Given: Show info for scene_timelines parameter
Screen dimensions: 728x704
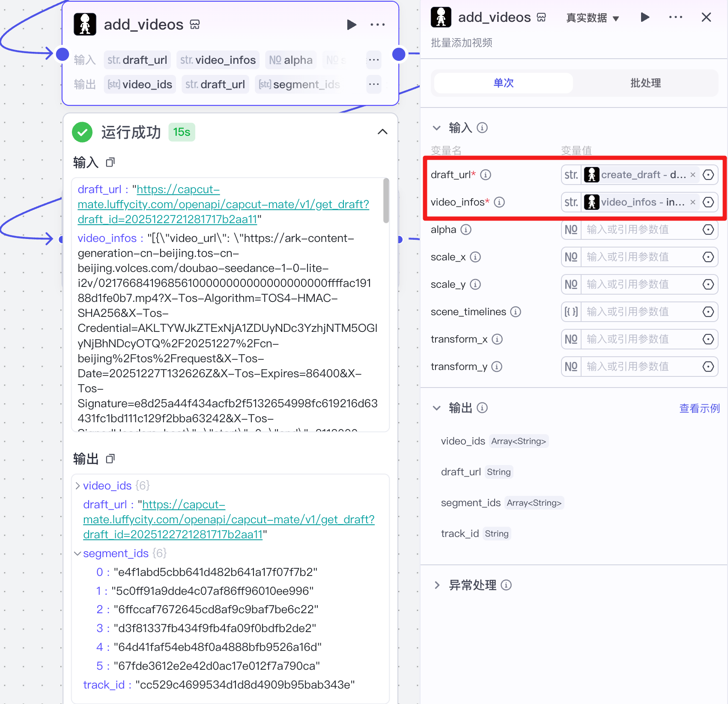Looking at the screenshot, I should click(x=516, y=312).
